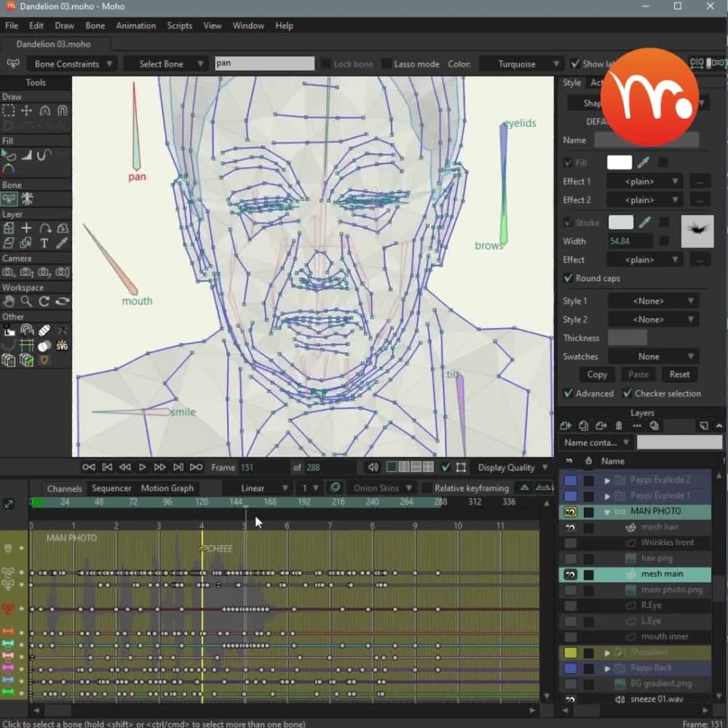Rewind to the first frame
Image resolution: width=728 pixels, height=728 pixels.
click(x=89, y=467)
